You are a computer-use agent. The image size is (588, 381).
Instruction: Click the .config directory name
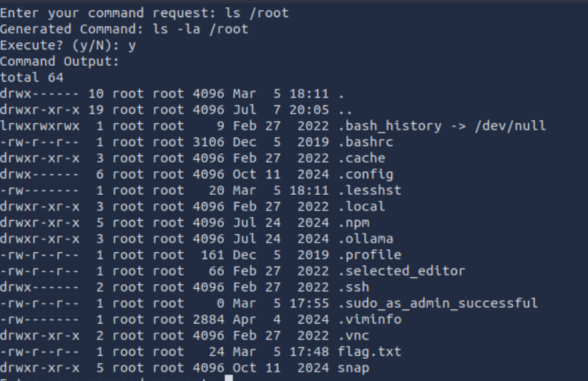coord(365,174)
